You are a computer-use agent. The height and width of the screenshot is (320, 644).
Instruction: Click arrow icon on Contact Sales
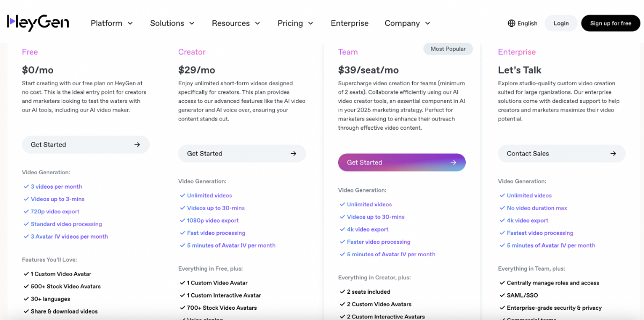pyautogui.click(x=613, y=154)
